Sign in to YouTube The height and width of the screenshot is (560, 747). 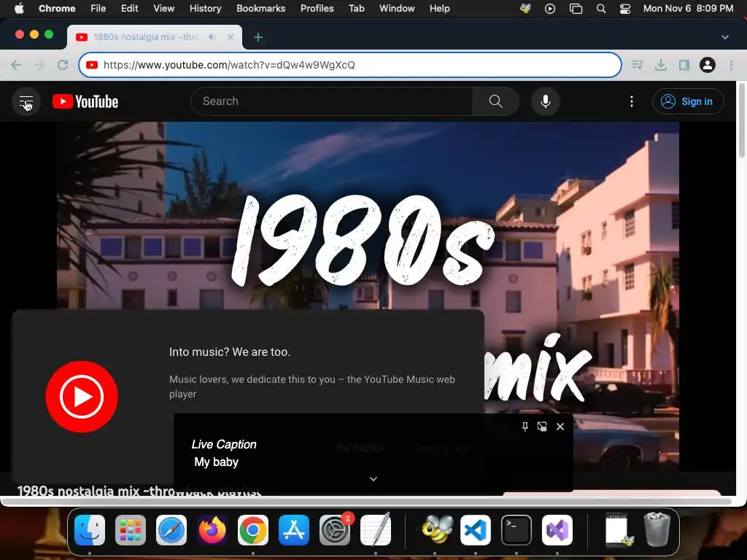[687, 101]
